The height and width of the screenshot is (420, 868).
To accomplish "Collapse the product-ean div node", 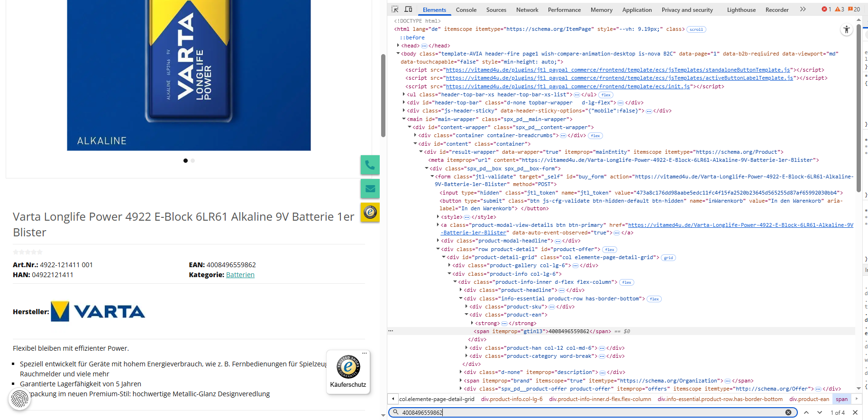I will [466, 315].
